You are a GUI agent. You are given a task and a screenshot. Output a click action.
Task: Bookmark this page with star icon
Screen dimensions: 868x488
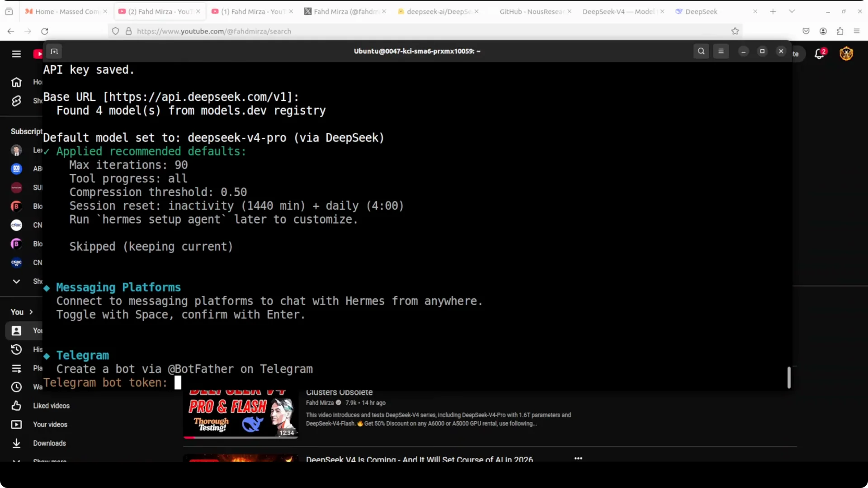735,31
